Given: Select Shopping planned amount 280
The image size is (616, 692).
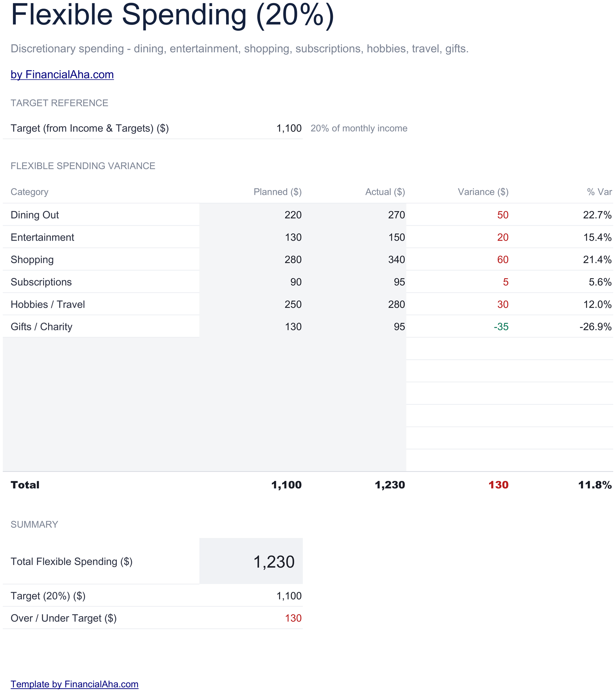Looking at the screenshot, I should [293, 260].
